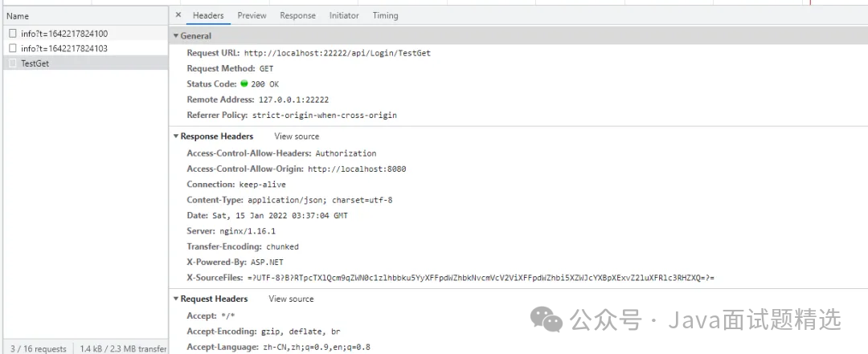
Task: Click Transfer-Encoding chunked value
Action: coord(282,246)
